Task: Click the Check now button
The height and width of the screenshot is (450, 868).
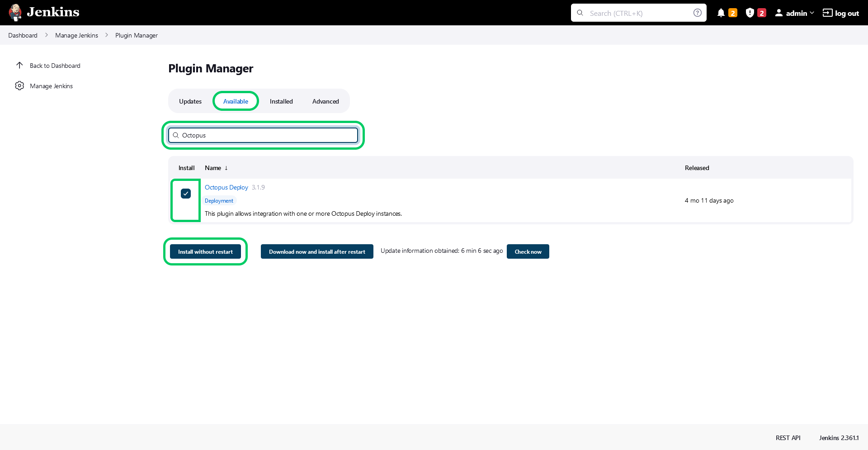Action: coord(528,251)
